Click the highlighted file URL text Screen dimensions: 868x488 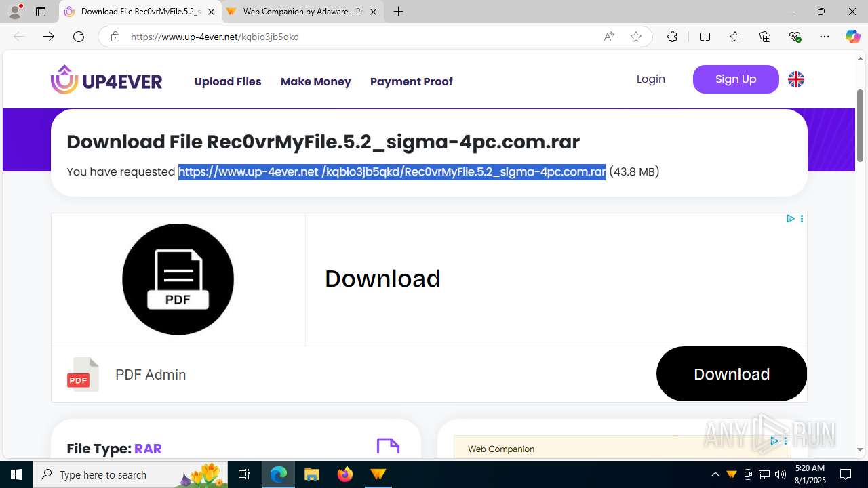click(392, 171)
